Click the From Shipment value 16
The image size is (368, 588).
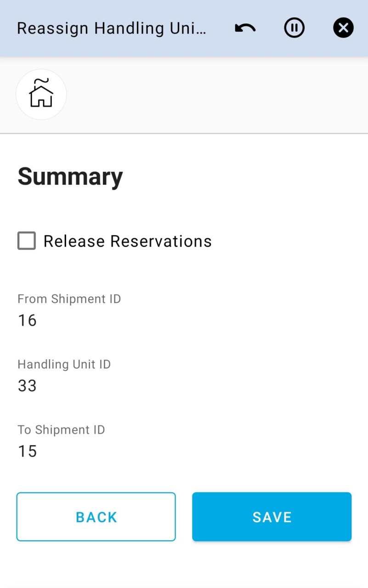pyautogui.click(x=27, y=320)
